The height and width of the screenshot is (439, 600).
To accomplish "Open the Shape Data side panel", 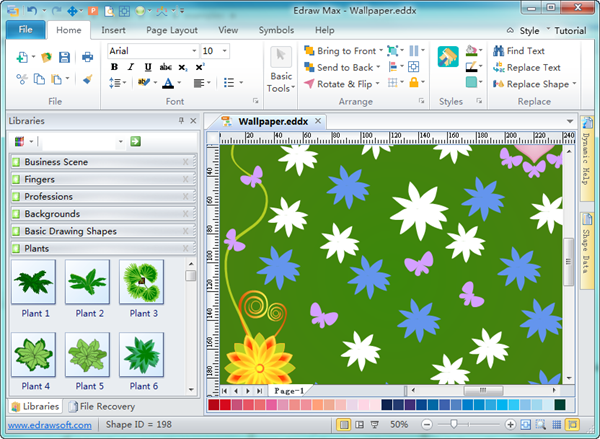I will (587, 250).
